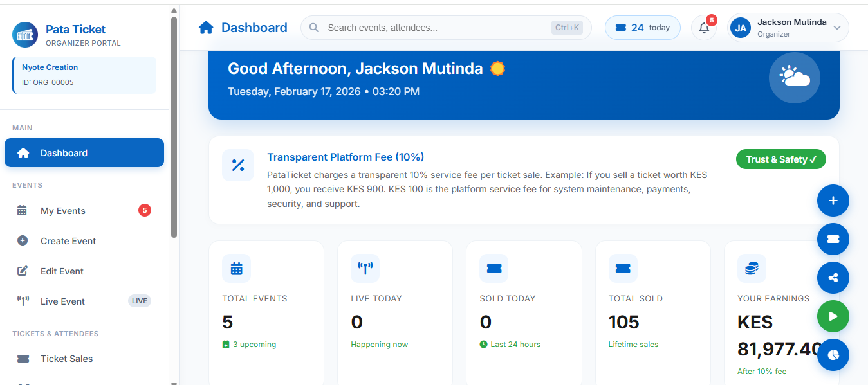The width and height of the screenshot is (868, 385).
Task: Click the calendar icon on Total Events card
Action: [236, 268]
